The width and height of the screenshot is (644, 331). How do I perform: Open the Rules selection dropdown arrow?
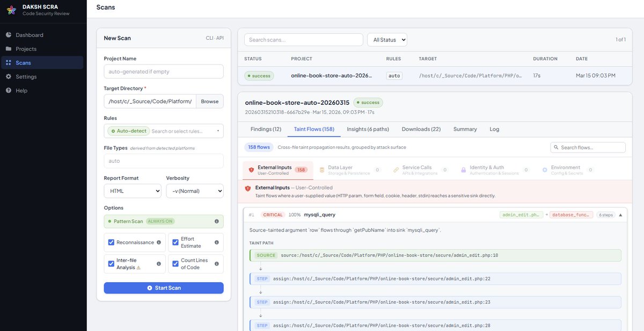tap(218, 131)
